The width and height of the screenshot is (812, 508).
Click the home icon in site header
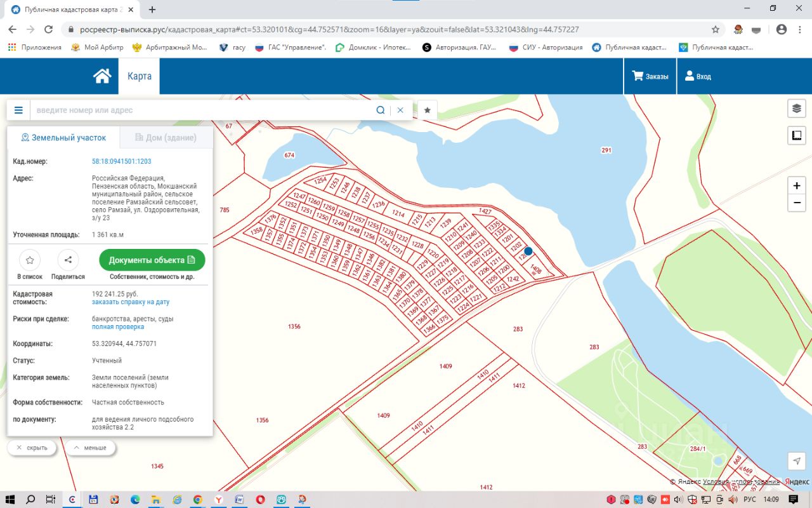pyautogui.click(x=102, y=76)
